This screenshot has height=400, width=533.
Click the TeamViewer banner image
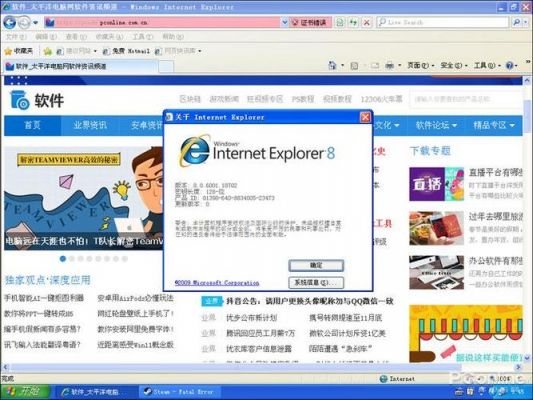coord(83,198)
